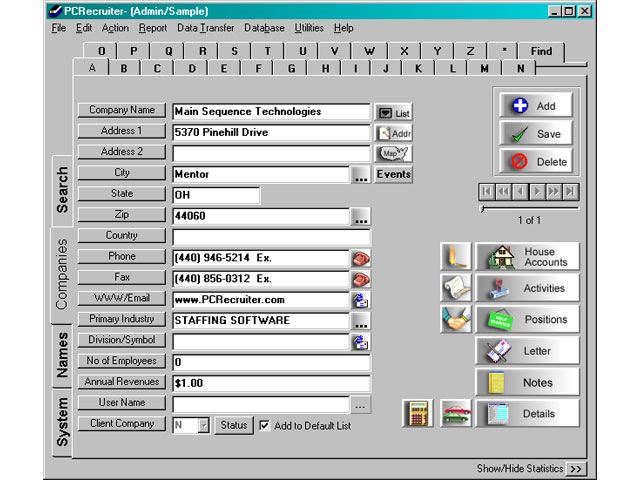Click the scroll document icon
The width and height of the screenshot is (640, 480).
coord(456,288)
